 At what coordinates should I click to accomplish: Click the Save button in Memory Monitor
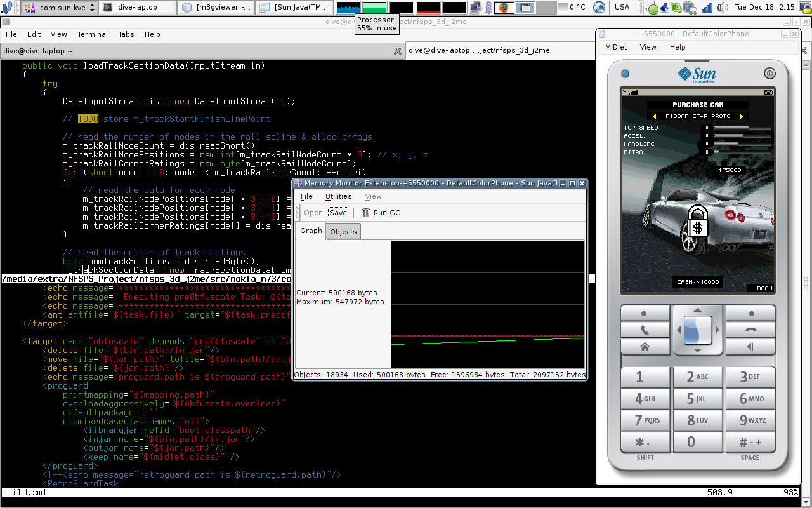[338, 213]
